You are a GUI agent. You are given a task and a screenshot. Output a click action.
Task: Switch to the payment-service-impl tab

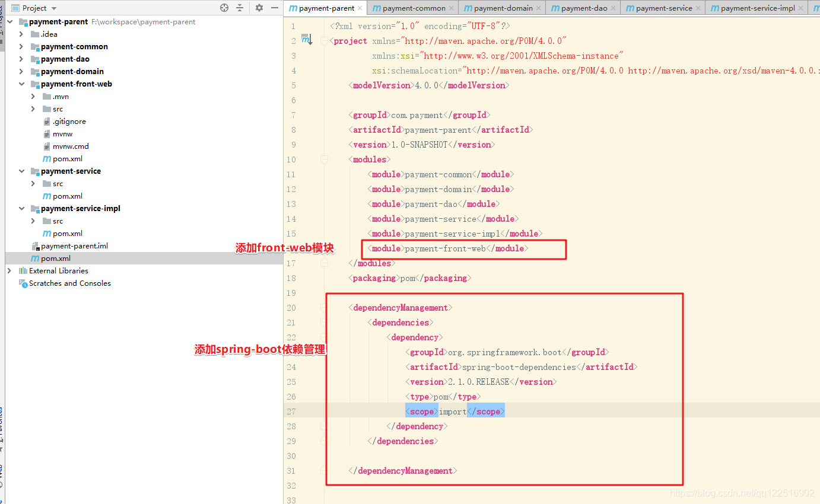coord(757,8)
